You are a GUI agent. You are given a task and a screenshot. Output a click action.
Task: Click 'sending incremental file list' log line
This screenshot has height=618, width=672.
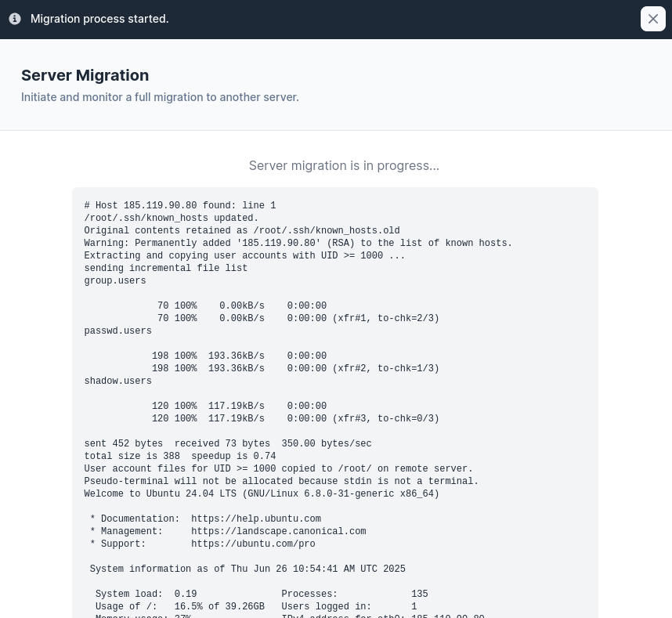tap(166, 268)
